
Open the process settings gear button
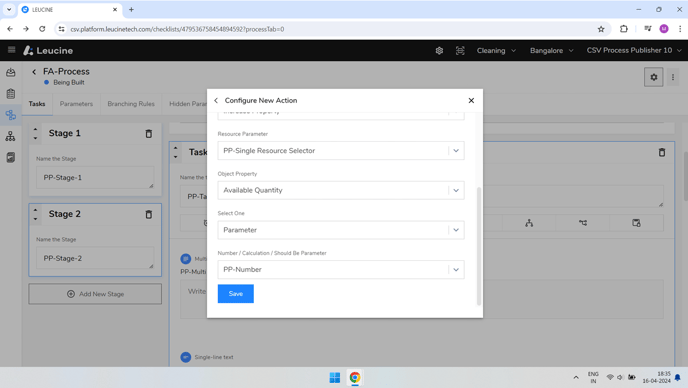654,77
